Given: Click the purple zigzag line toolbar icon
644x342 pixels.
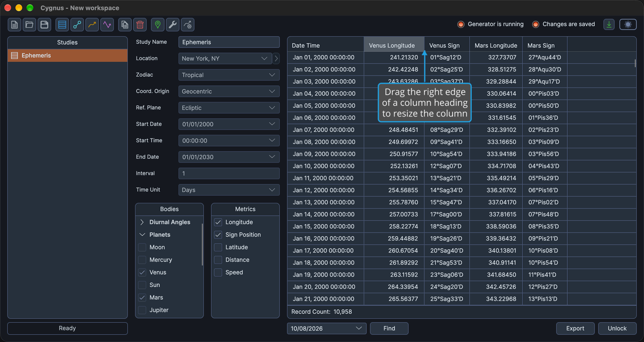Looking at the screenshot, I should point(107,25).
